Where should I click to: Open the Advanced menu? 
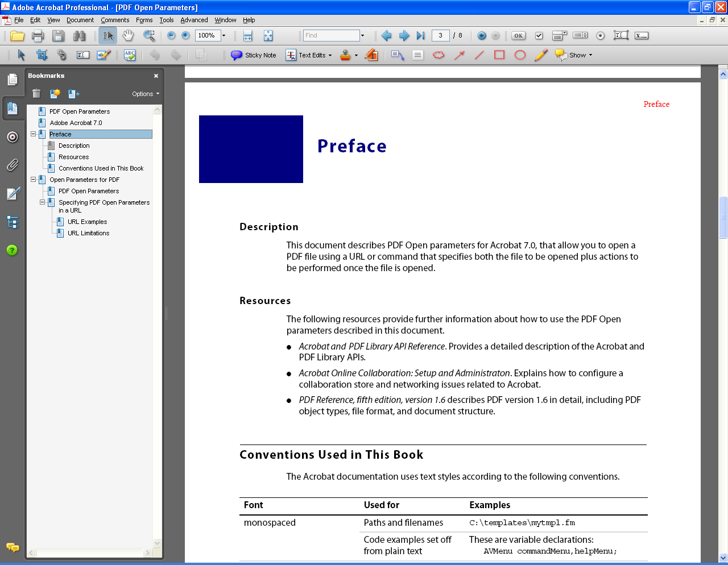[x=194, y=20]
